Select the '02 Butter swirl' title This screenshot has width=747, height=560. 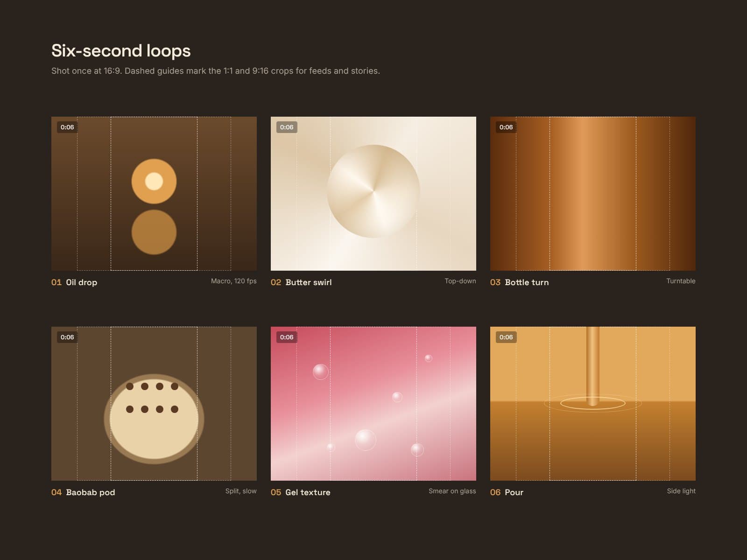tap(301, 282)
